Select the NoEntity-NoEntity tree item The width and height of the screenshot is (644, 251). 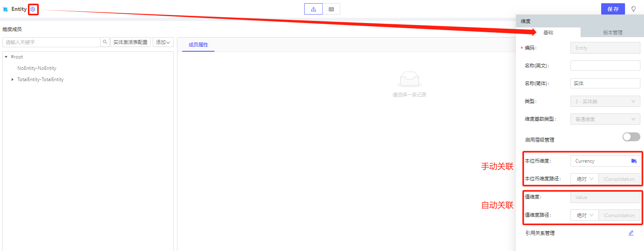click(x=37, y=68)
